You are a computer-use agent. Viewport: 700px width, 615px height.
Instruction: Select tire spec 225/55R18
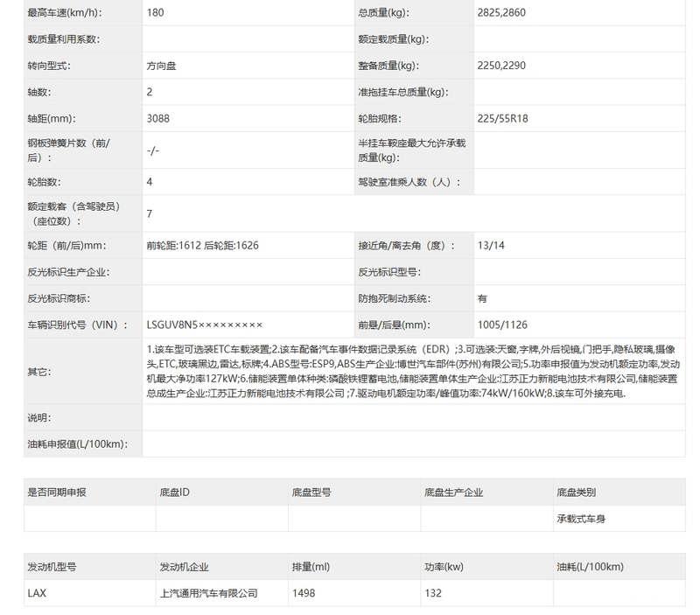coord(502,118)
